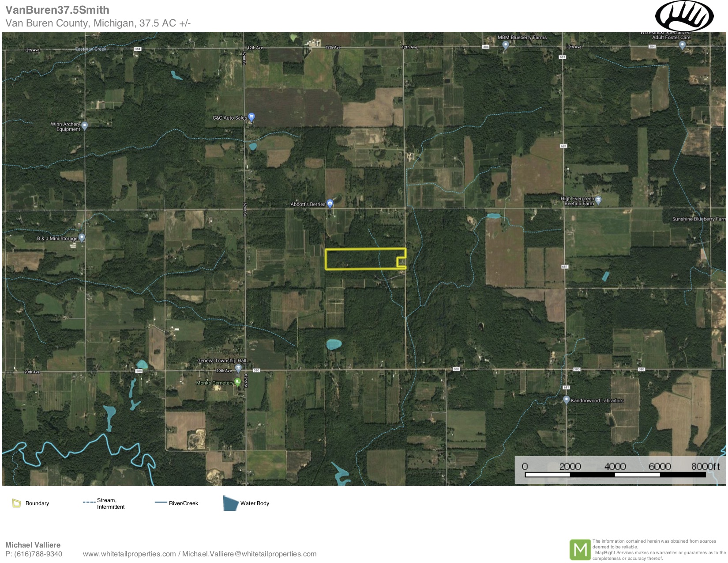The width and height of the screenshot is (728, 563).
Task: Click the River/Creek legend line
Action: pos(161,503)
